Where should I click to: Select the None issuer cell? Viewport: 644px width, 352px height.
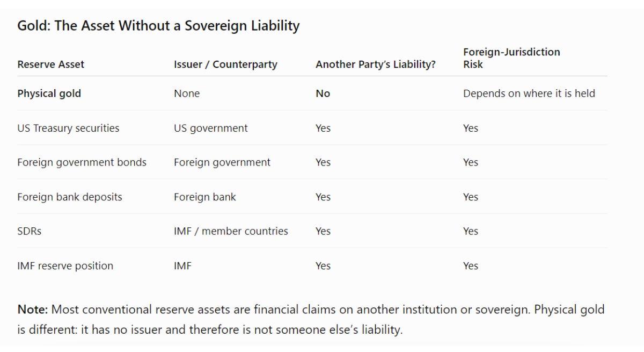coord(187,94)
